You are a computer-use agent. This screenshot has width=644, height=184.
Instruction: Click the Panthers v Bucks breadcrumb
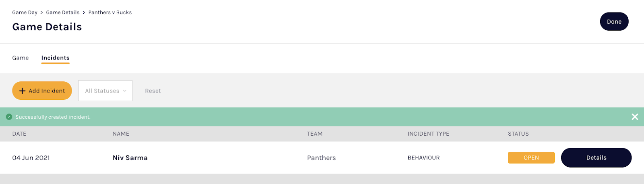[x=110, y=12]
